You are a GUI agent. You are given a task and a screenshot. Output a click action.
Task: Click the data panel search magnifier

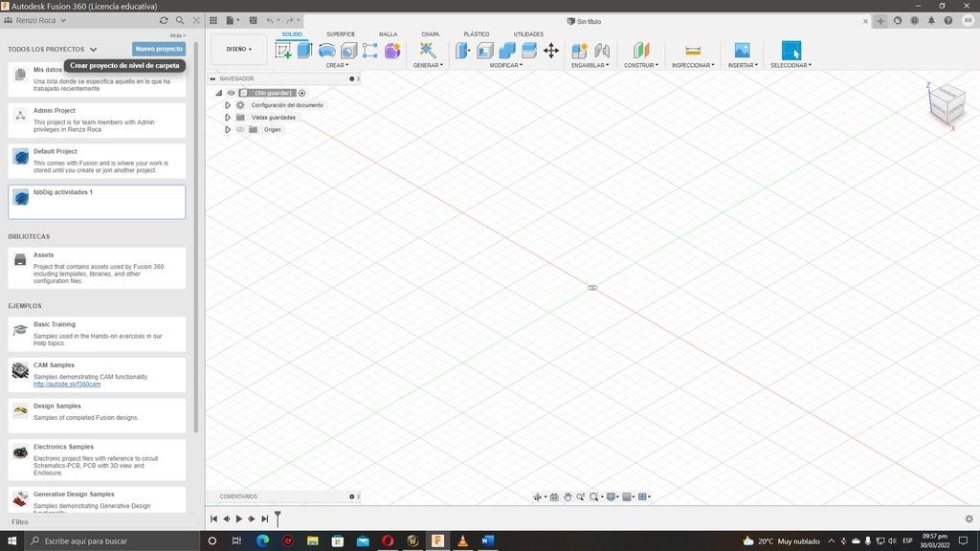click(180, 21)
